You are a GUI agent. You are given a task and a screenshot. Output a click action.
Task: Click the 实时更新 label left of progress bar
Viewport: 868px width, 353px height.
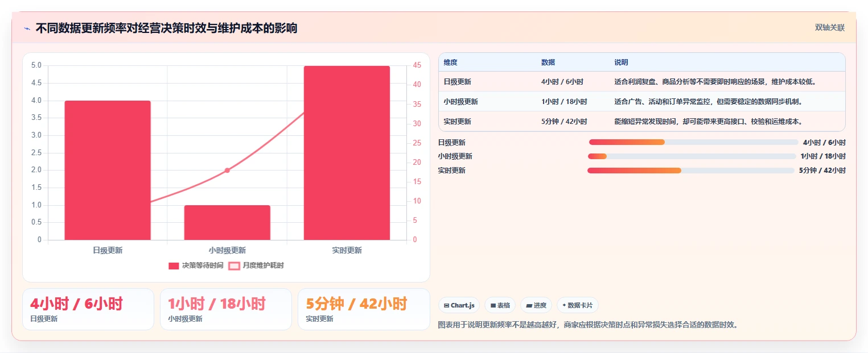tap(452, 171)
